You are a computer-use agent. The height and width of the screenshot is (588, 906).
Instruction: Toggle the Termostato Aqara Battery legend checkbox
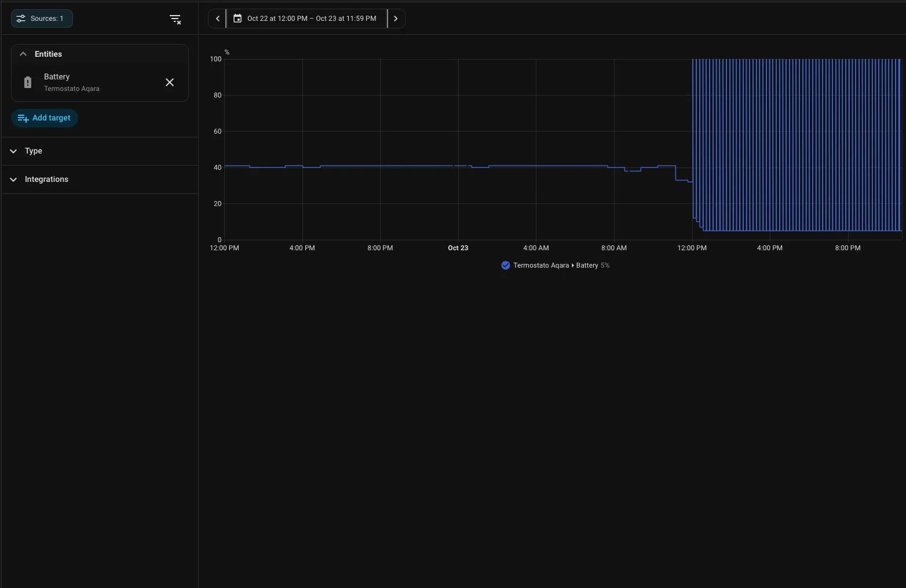coord(506,265)
